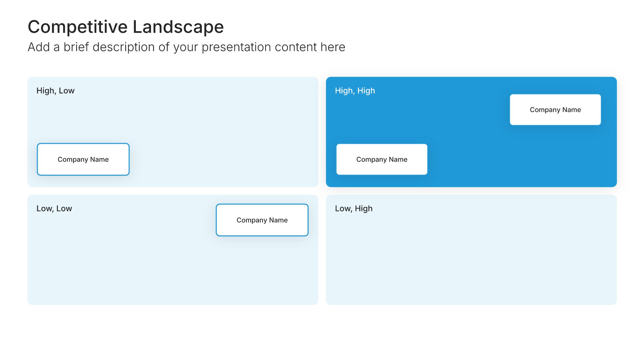Select the "High, High" quadrant label

point(355,91)
